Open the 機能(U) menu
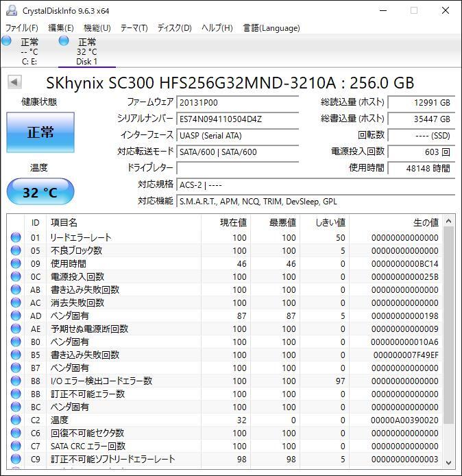Image resolution: width=462 pixels, height=476 pixels. [97, 28]
